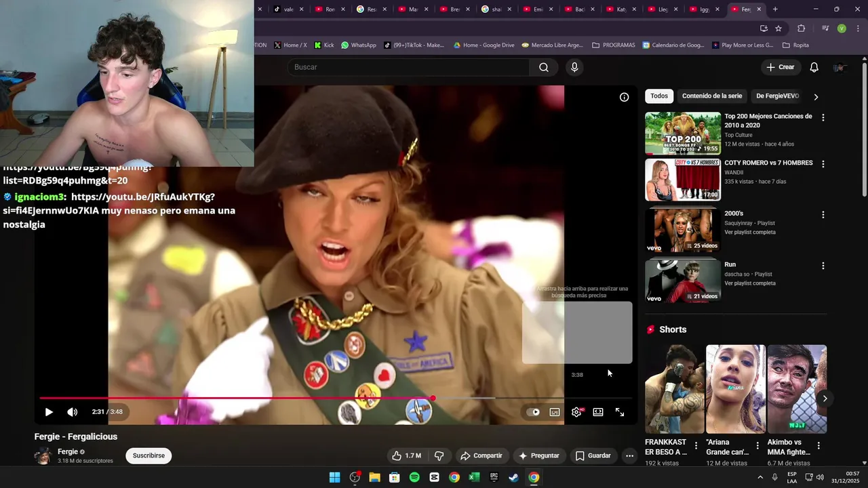Select Contenido de la serie chip
This screenshot has height=488, width=868.
[x=712, y=96]
